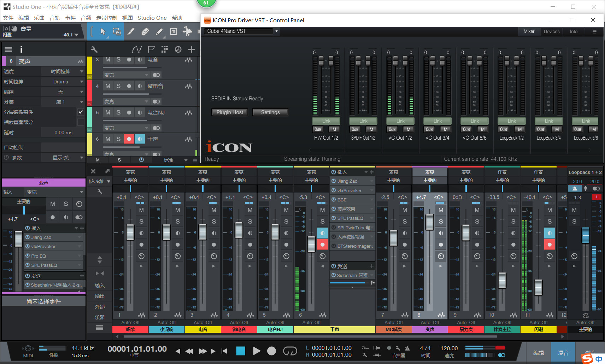Switch to Devices tab in ICON panel

coord(551,31)
